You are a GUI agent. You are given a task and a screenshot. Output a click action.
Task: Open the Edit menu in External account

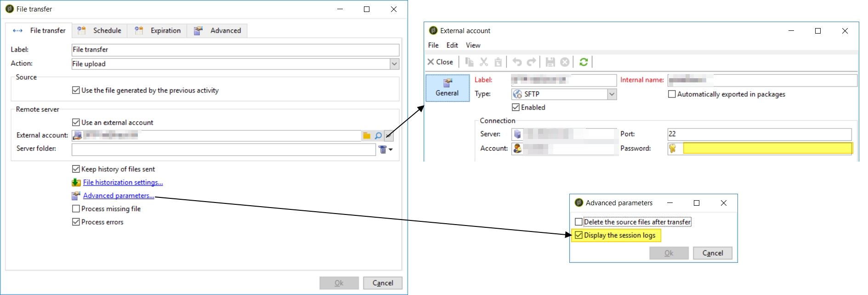point(452,45)
